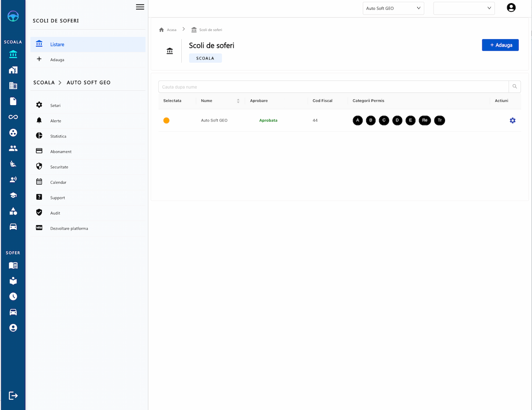Toggle the Tr permit category badge
This screenshot has height=410, width=532.
pyautogui.click(x=439, y=120)
